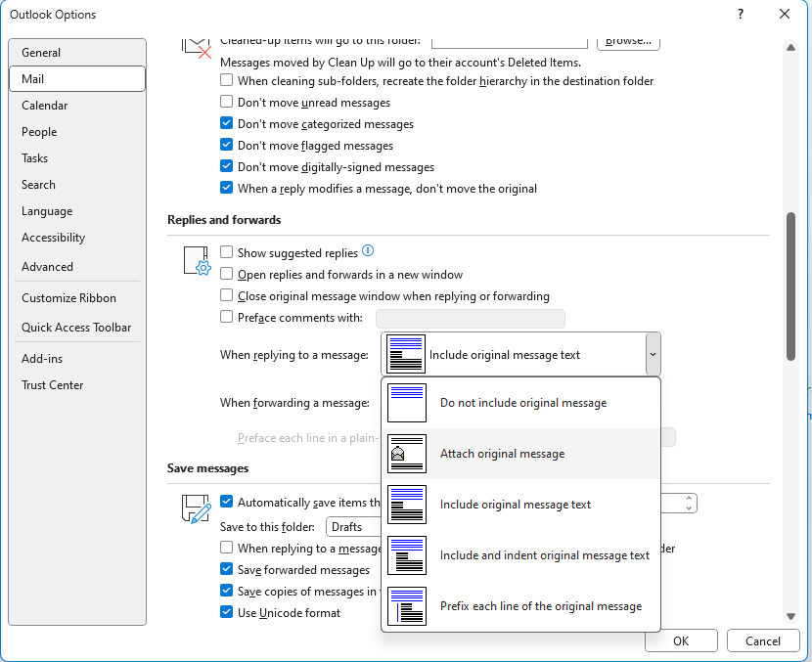Image resolution: width=812 pixels, height=662 pixels.
Task: Click the Save messages floppy disk icon
Action: 196,508
